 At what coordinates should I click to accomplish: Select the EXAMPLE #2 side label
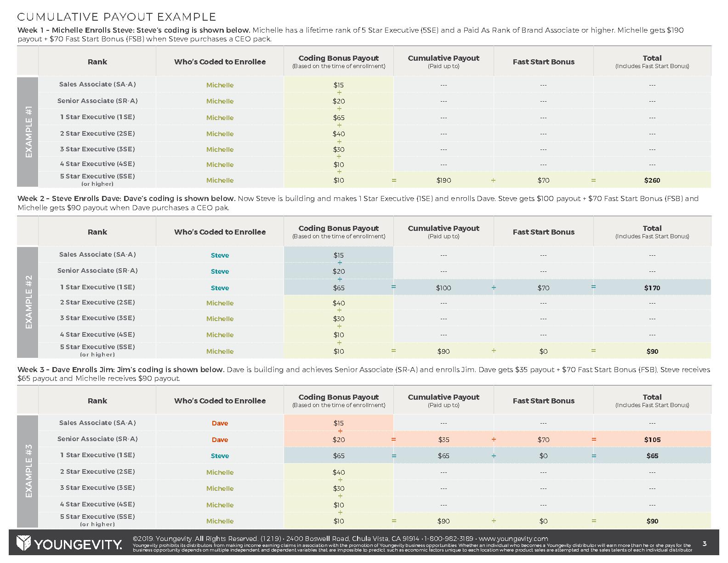click(x=28, y=302)
